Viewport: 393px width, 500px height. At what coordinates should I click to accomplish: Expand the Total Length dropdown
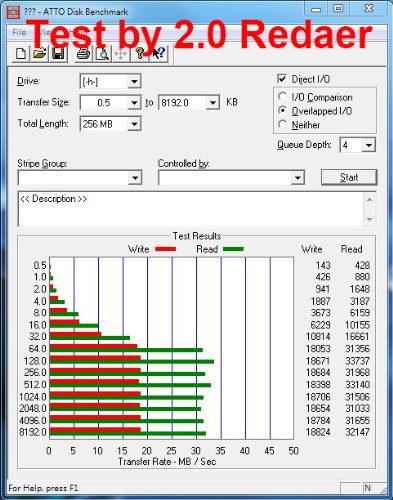(x=134, y=124)
